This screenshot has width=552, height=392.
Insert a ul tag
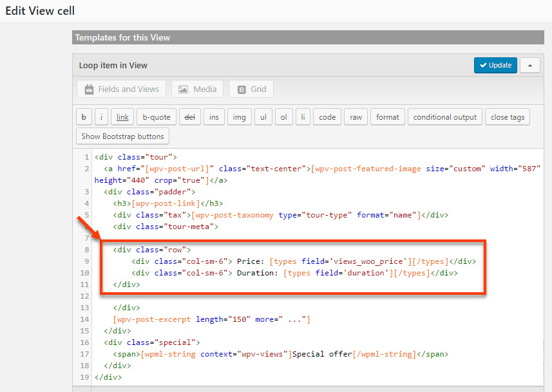coord(263,117)
